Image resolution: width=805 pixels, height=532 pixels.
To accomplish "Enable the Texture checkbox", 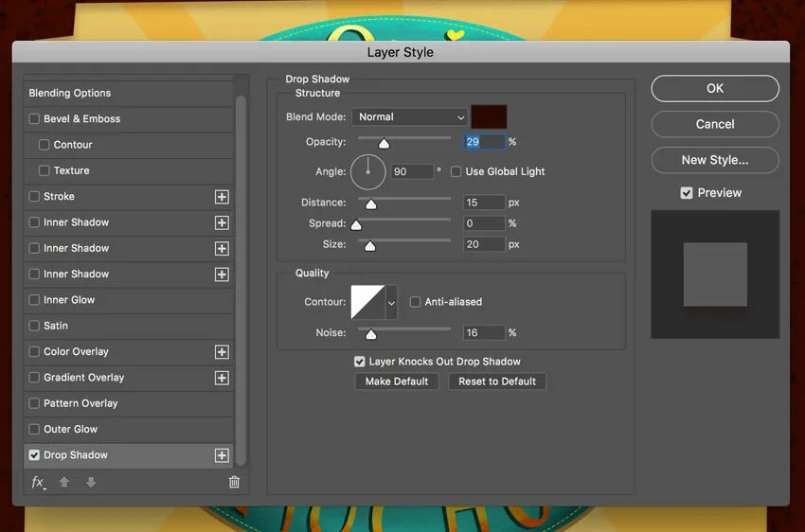I will [x=45, y=170].
